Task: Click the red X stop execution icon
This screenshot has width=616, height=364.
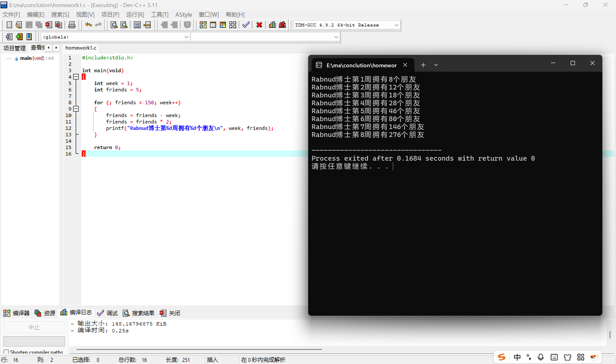Action: 259,25
